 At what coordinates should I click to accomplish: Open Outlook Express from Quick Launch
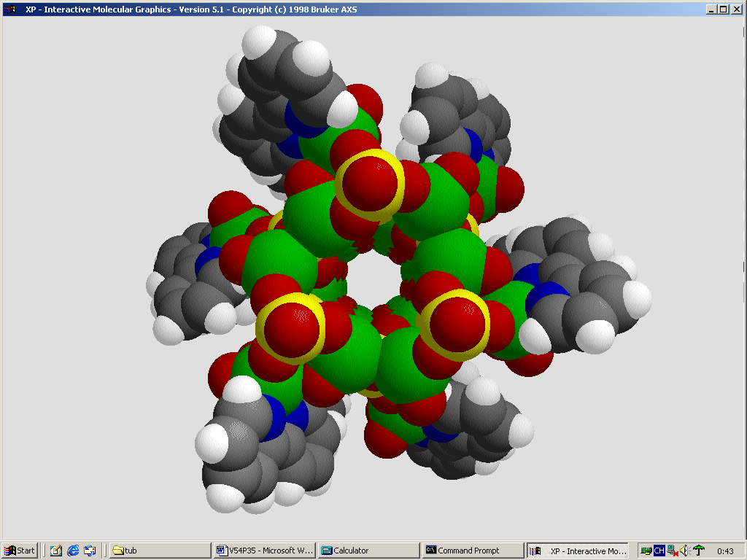tap(90, 551)
